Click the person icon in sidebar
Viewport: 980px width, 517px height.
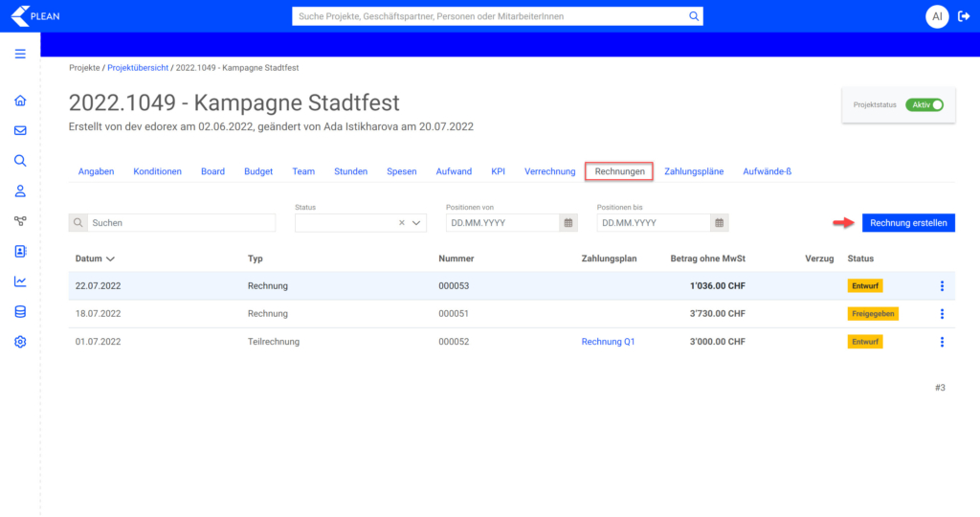[x=20, y=191]
